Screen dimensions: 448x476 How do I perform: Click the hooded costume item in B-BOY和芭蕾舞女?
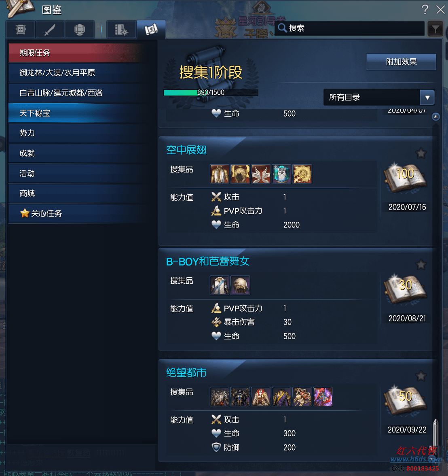(240, 285)
